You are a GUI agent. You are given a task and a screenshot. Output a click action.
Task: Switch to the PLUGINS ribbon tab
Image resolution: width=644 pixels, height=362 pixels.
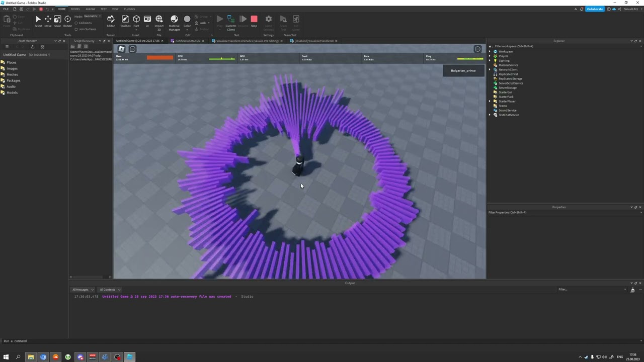(x=129, y=9)
